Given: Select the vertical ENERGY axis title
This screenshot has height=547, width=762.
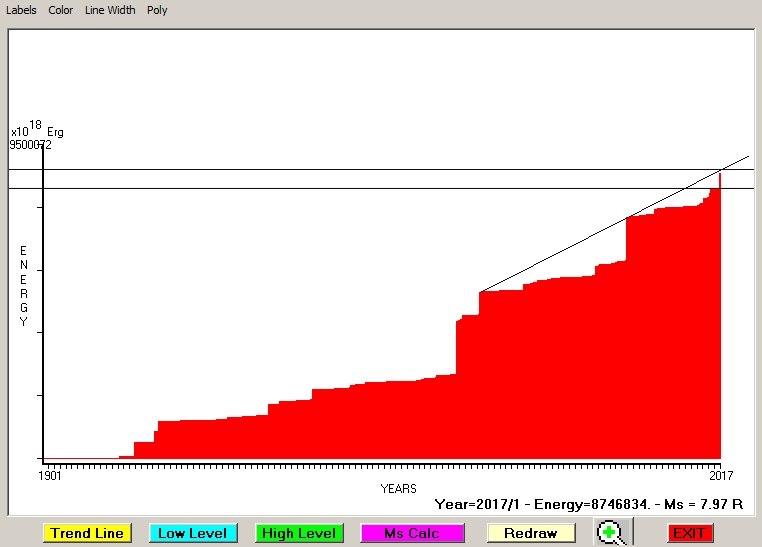Looking at the screenshot, I should [24, 286].
